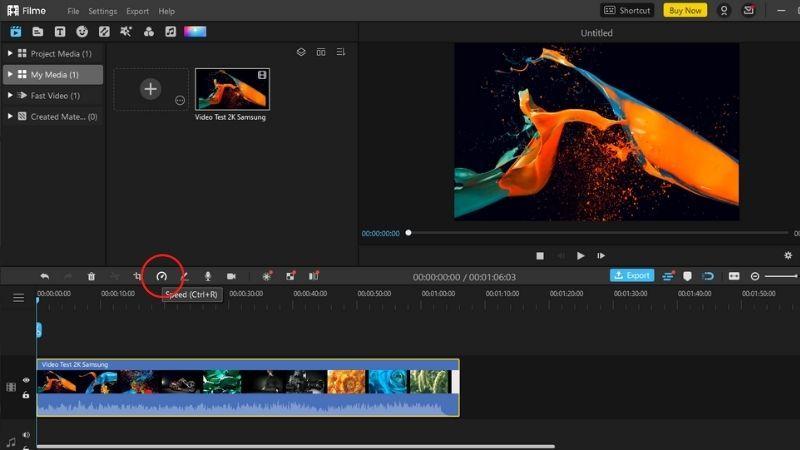Viewport: 800px width, 450px height.
Task: Select the Video Test 2K Samsung thumbnail
Action: [x=232, y=89]
